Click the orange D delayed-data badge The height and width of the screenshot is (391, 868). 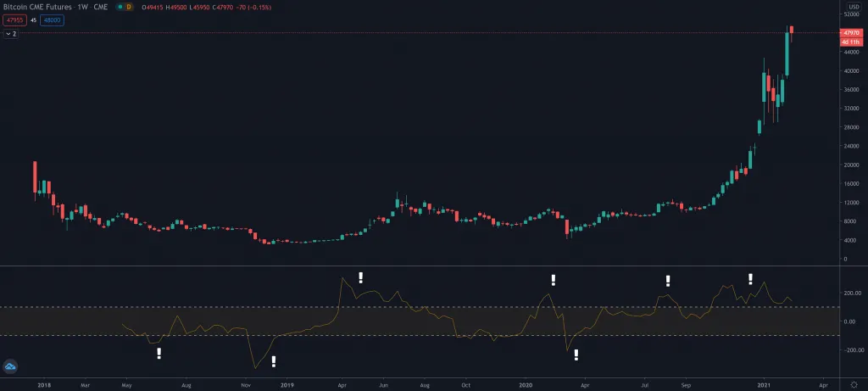click(129, 7)
